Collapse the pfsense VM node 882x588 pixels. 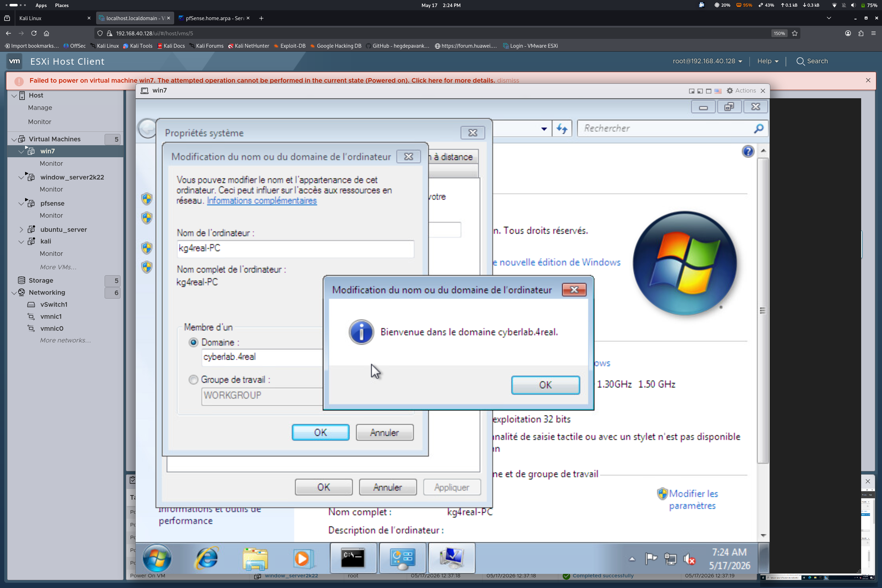21,204
